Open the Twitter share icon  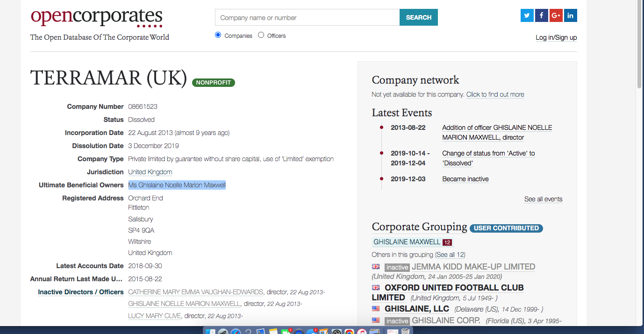pos(527,15)
